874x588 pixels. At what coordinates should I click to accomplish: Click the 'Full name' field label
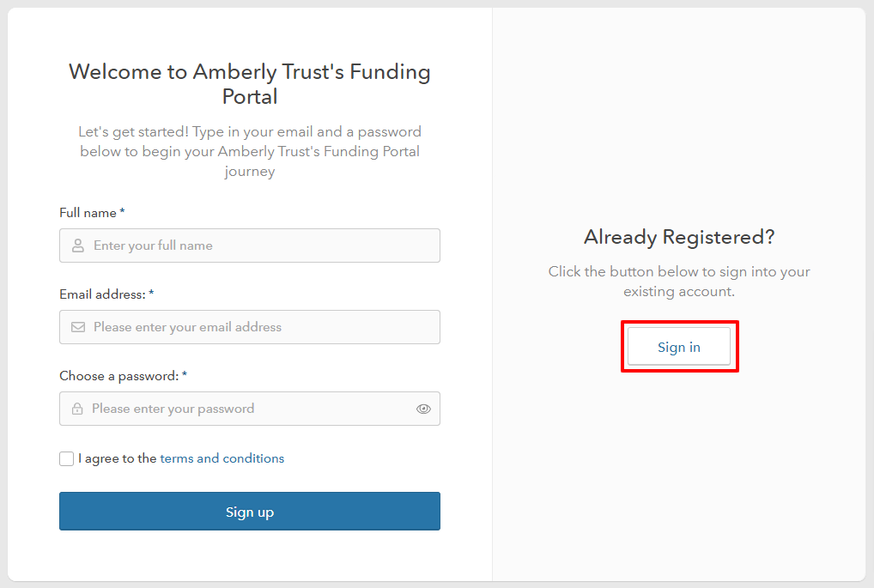[x=88, y=213]
